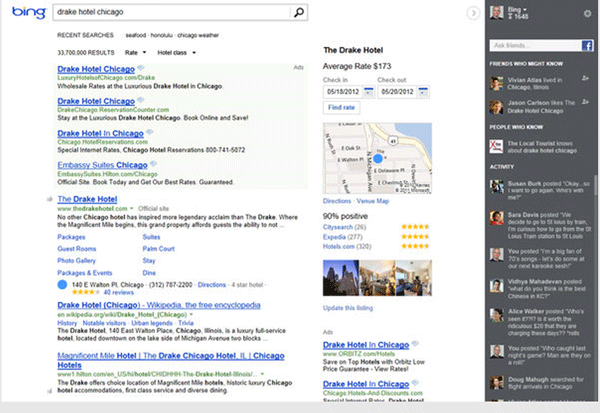
Task: Select the recent search 'chicago weather'
Action: click(198, 35)
